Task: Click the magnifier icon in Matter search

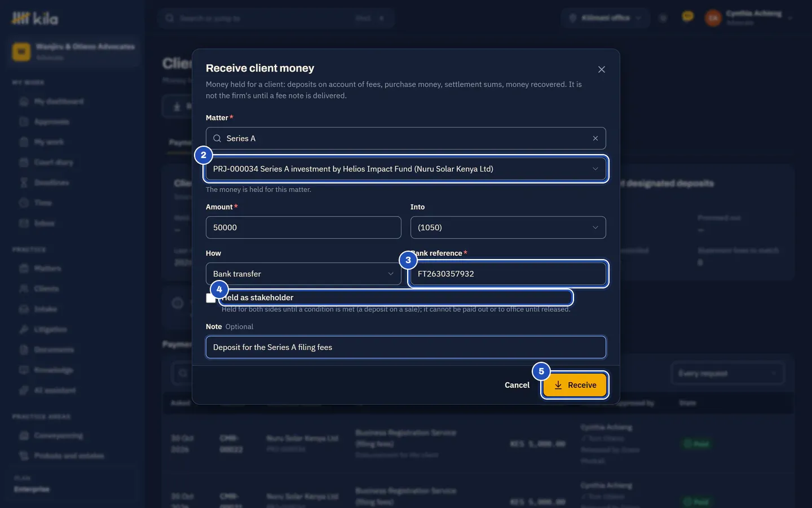Action: [217, 138]
